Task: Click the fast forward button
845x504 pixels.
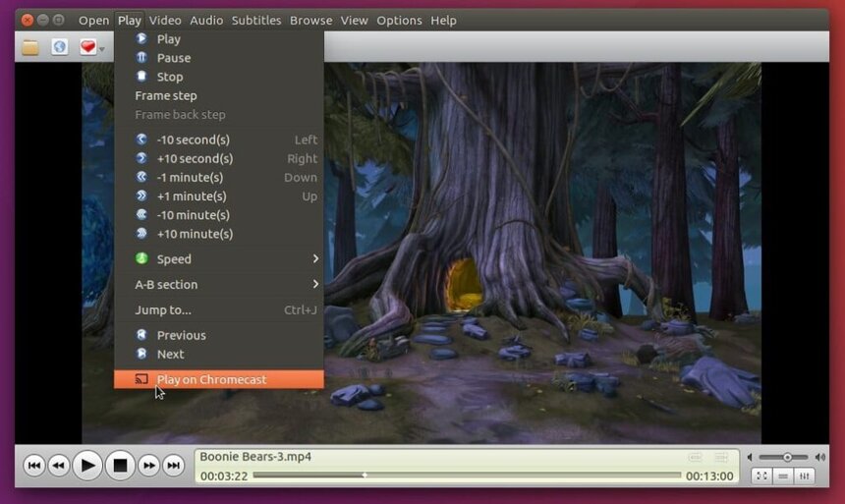Action: pos(148,465)
